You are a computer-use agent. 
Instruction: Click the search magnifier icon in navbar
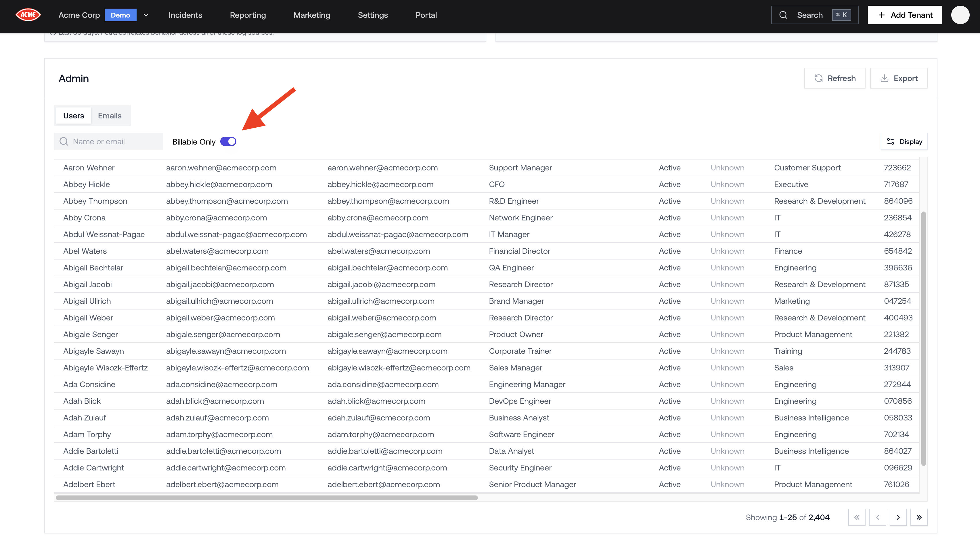(x=783, y=15)
